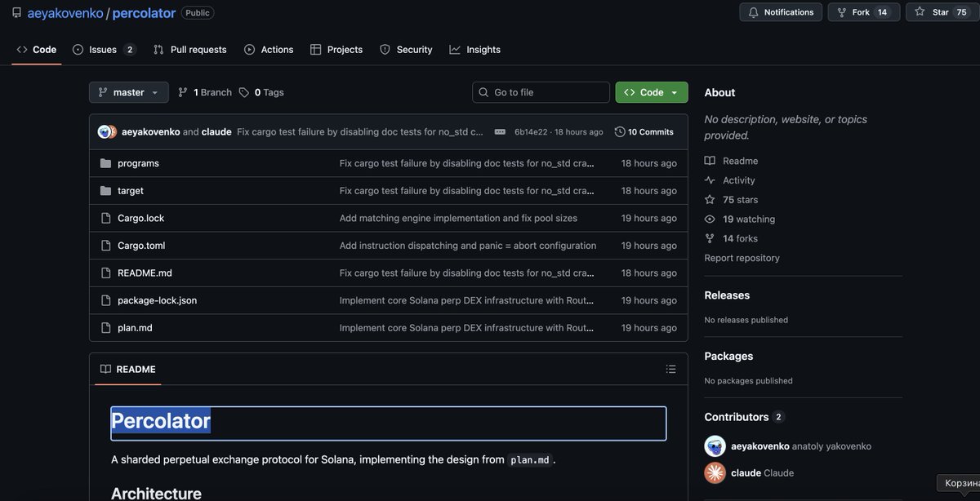
Task: Open the package-lock.json file
Action: tap(157, 300)
